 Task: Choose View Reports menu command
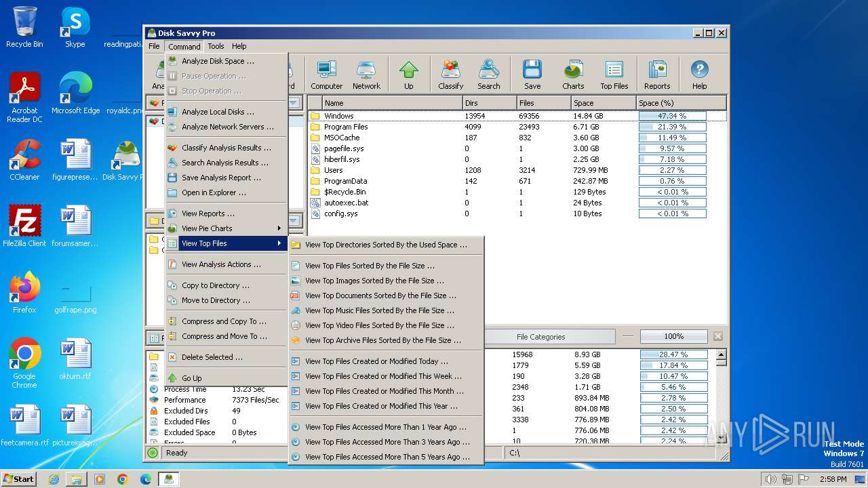click(x=226, y=213)
